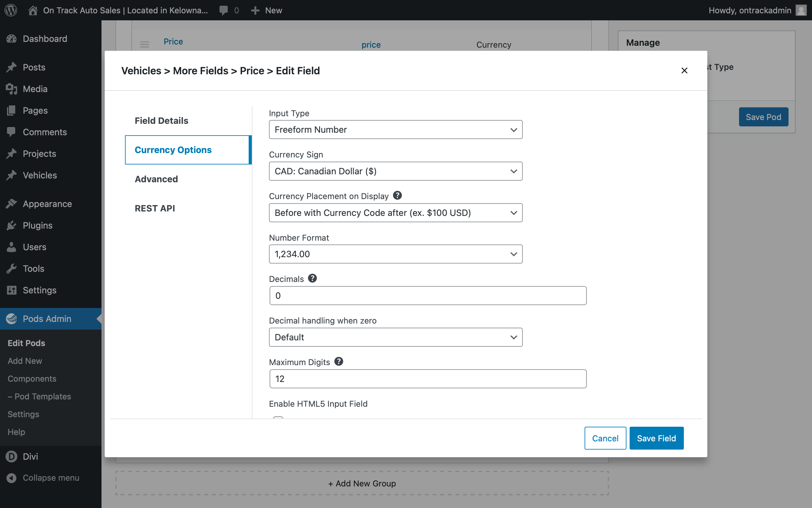This screenshot has width=812, height=508.
Task: Open Pod Templates submenu item
Action: (x=39, y=397)
